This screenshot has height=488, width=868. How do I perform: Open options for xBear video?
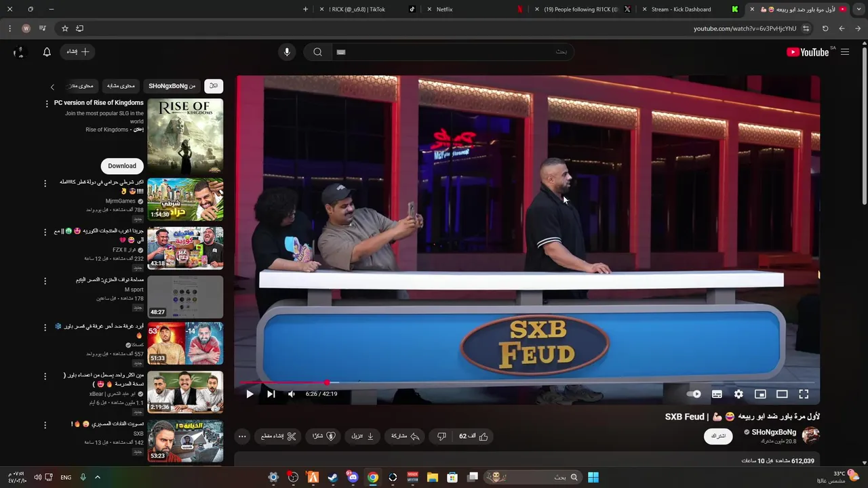45,376
